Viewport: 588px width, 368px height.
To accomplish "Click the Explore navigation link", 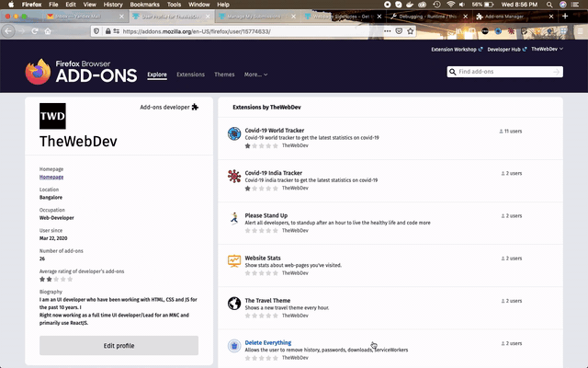I will [157, 75].
